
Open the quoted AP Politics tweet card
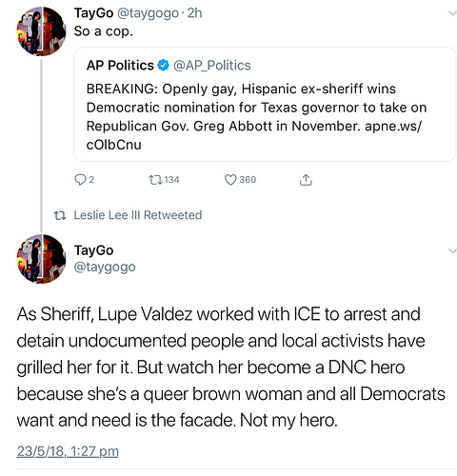click(265, 104)
